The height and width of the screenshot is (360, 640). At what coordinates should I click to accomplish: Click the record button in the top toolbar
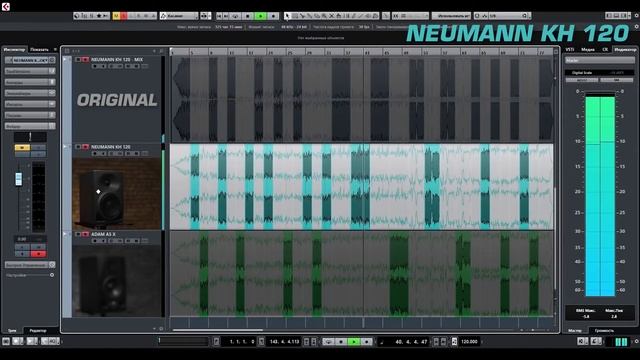coord(273,16)
